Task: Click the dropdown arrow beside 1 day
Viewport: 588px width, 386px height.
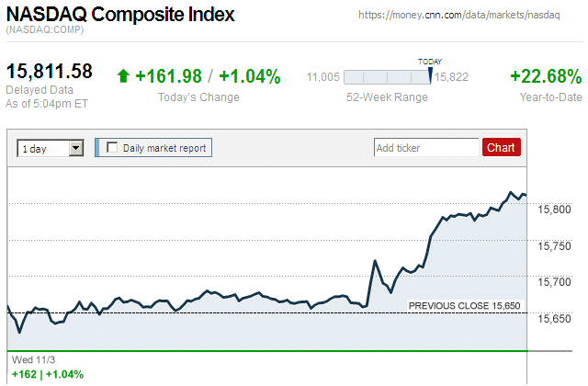Action: coord(76,147)
